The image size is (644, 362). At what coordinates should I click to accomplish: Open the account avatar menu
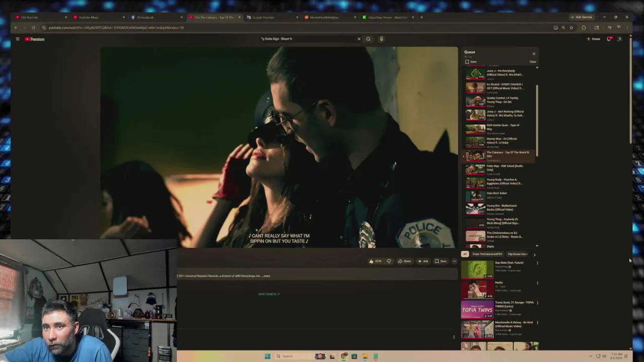(x=620, y=39)
